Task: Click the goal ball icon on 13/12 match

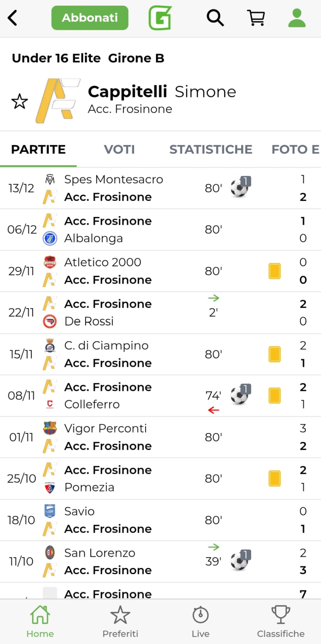Action: point(240,187)
